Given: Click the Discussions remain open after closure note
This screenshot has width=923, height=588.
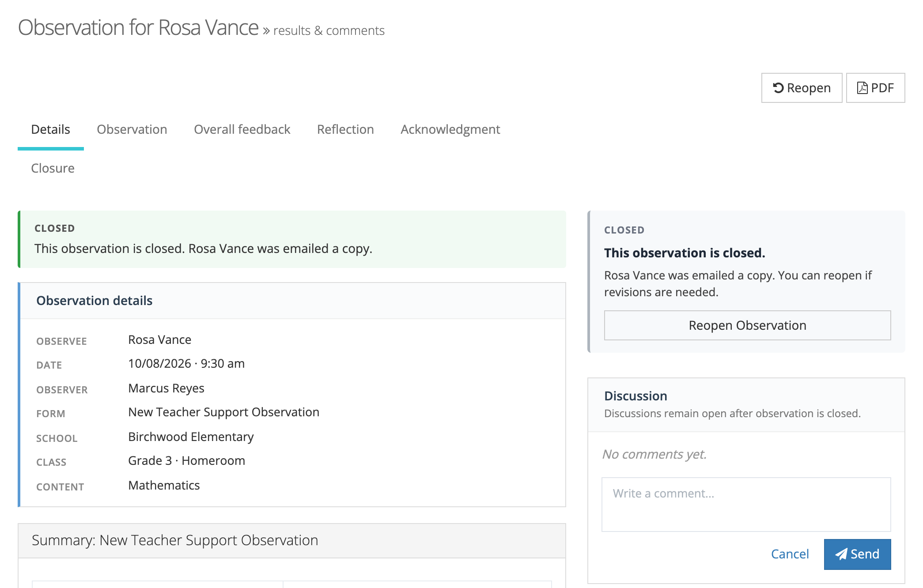Looking at the screenshot, I should point(732,414).
